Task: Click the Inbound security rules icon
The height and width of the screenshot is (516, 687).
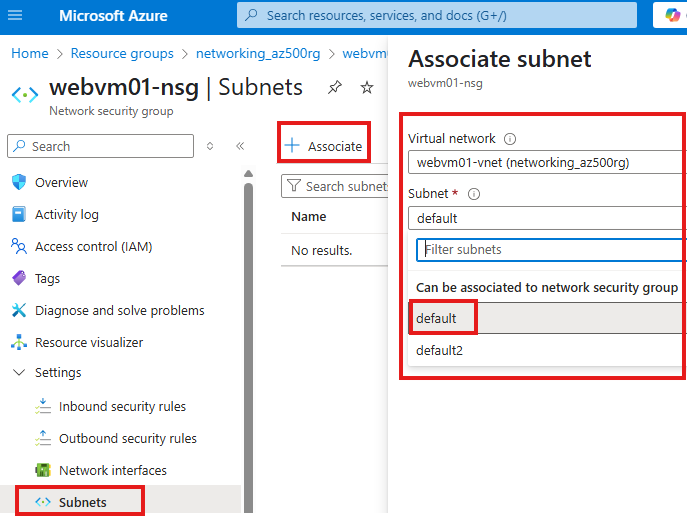Action: [43, 406]
